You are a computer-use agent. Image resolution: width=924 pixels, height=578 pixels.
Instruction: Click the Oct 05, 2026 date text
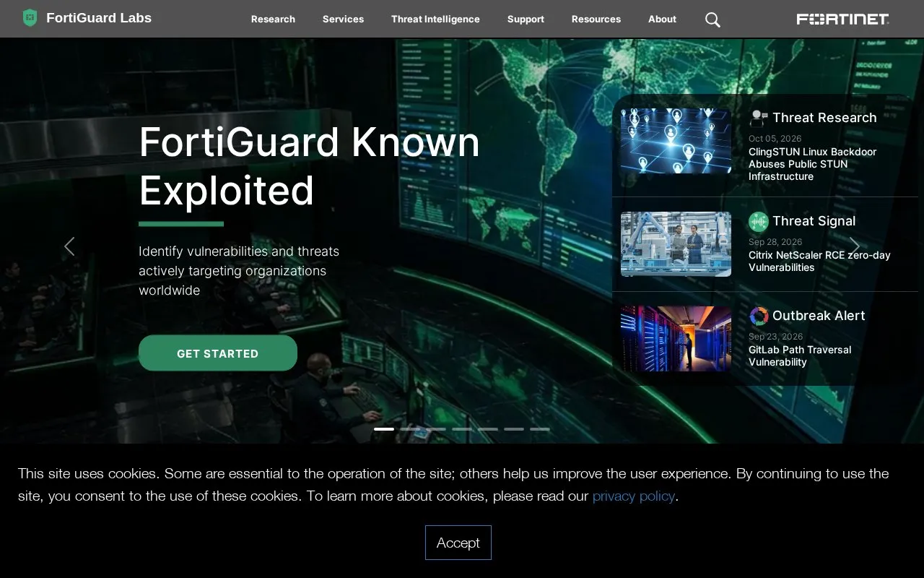775,139
